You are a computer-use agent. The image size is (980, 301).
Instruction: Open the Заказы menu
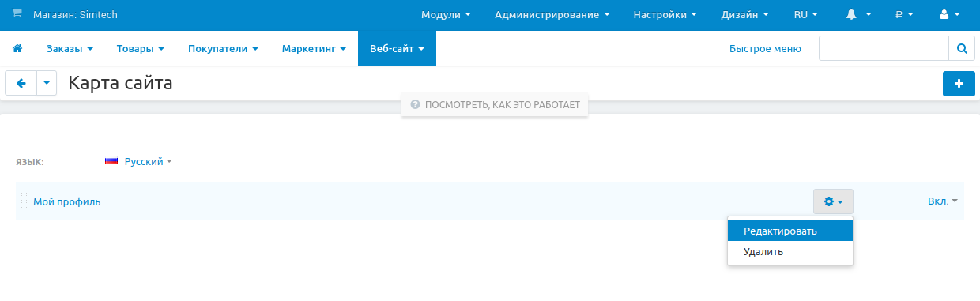pos(70,49)
